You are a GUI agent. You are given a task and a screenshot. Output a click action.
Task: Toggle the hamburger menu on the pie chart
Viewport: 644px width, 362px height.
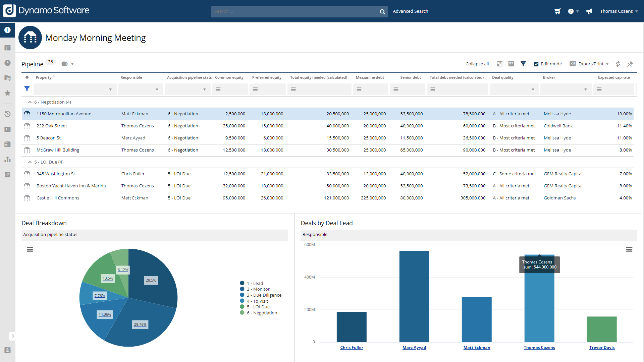point(30,249)
